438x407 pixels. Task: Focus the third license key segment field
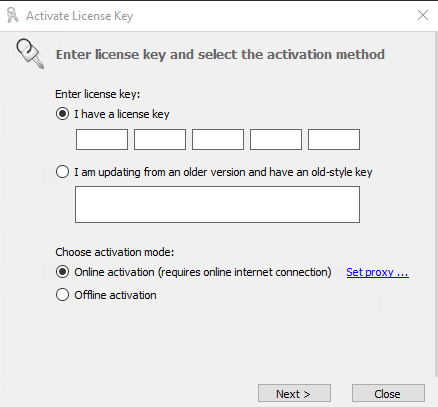[218, 139]
